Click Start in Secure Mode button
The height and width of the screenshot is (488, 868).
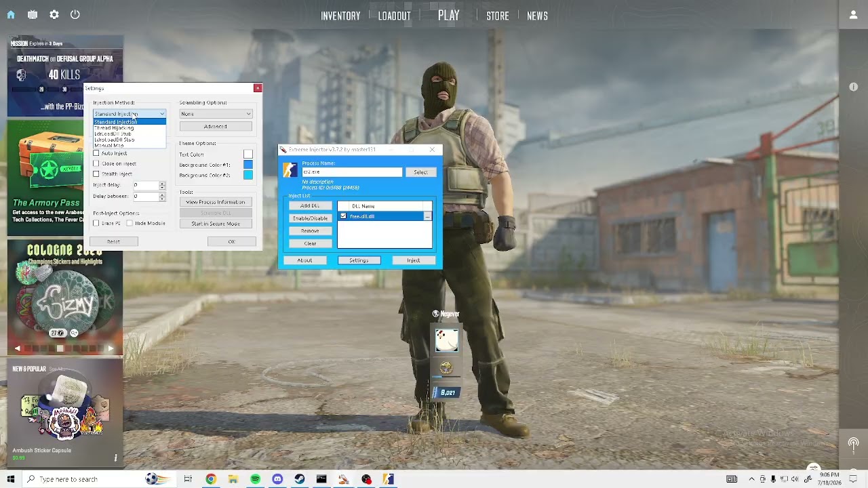pyautogui.click(x=216, y=224)
